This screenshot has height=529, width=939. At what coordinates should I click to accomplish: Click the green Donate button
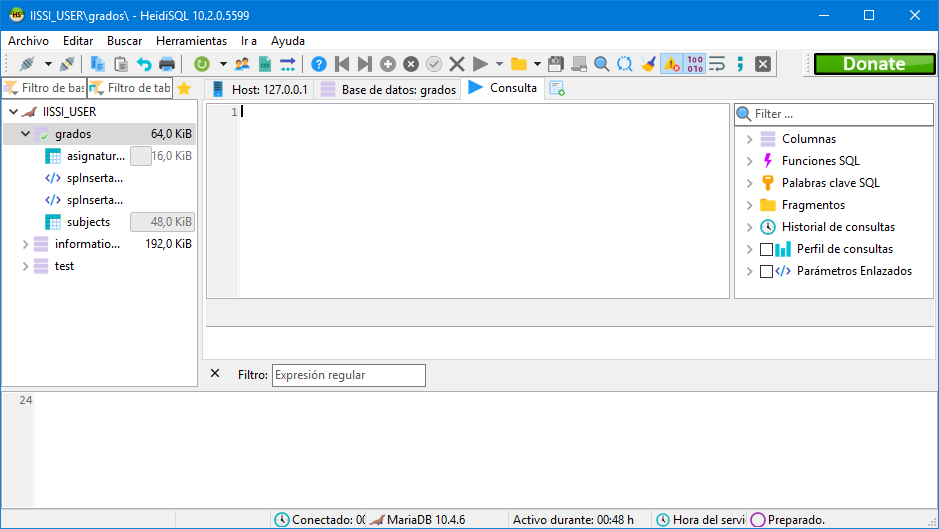874,64
